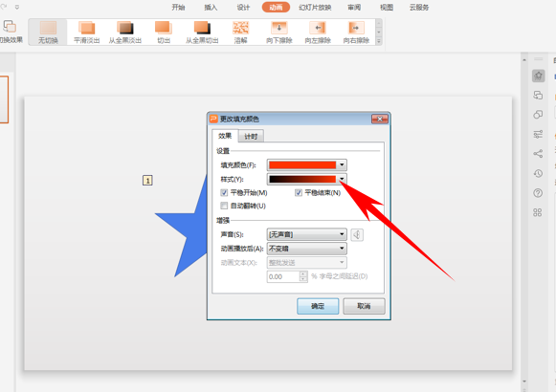Screen dimensions: 556x392
Task: Open the history clock icon in sidebar
Action: point(538,173)
